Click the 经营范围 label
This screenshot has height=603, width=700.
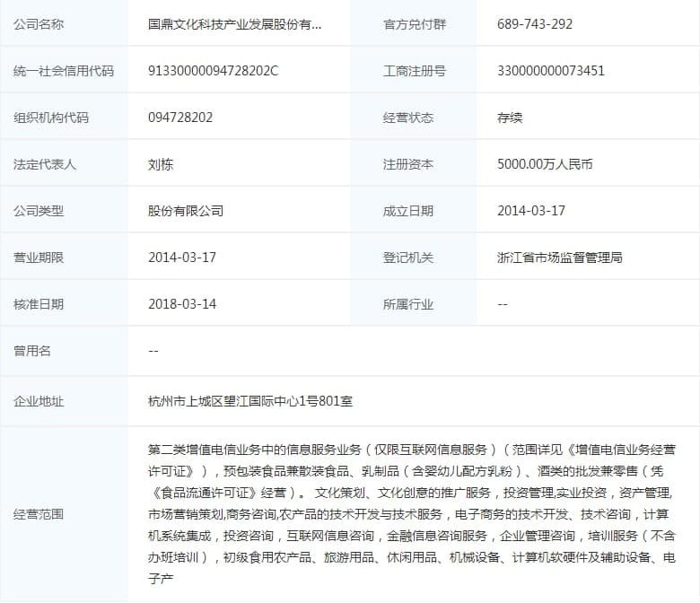39,514
